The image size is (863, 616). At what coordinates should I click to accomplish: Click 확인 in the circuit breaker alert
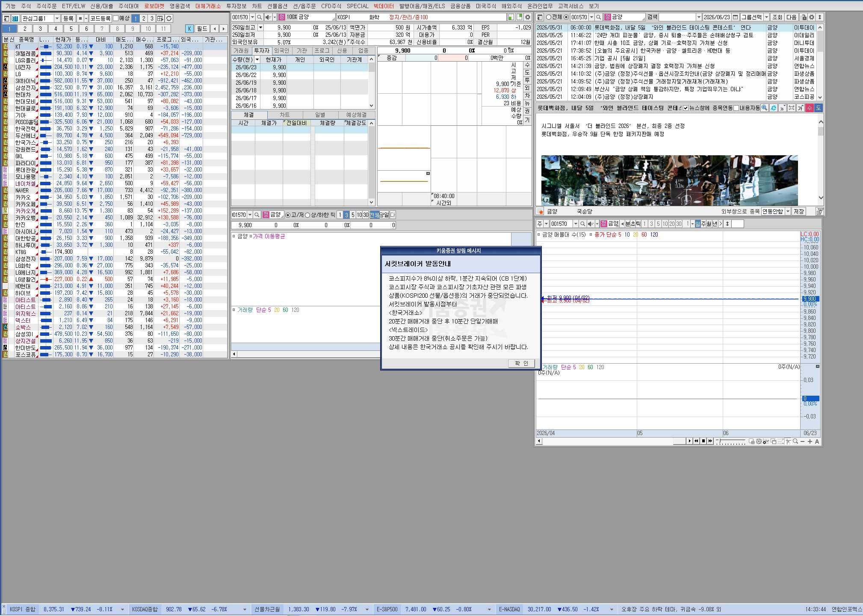[521, 363]
